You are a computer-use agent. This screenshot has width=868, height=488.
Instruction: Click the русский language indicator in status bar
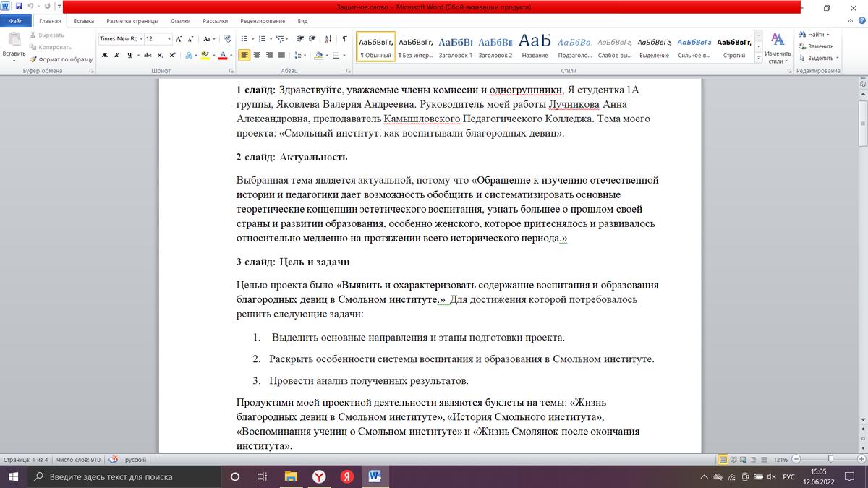tap(137, 460)
